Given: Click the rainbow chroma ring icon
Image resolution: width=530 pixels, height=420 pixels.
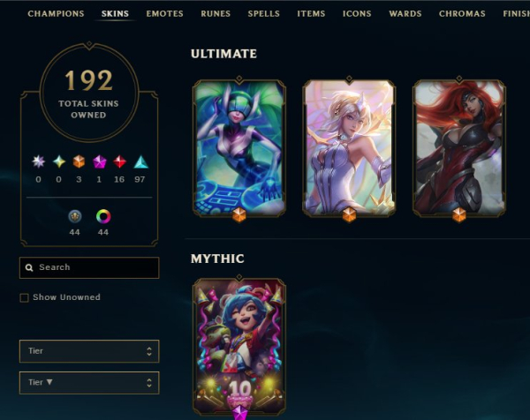Looking at the screenshot, I should [103, 216].
